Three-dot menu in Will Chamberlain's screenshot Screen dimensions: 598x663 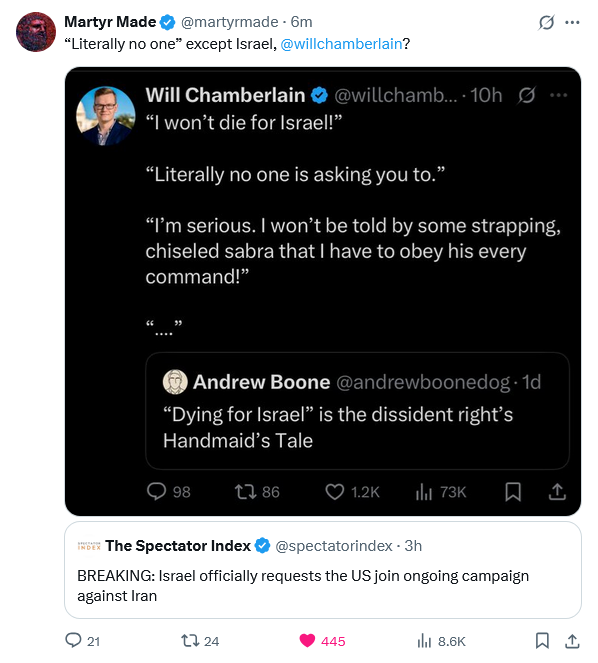tap(558, 96)
